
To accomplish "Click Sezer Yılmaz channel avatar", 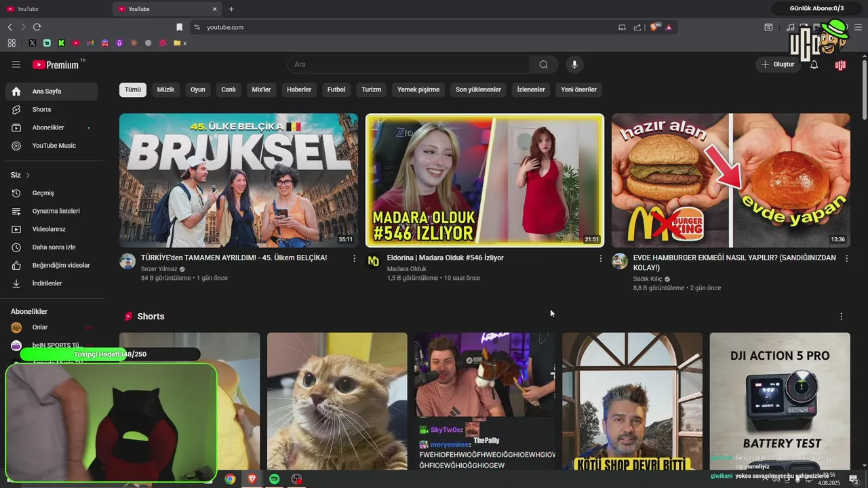I will coord(127,262).
